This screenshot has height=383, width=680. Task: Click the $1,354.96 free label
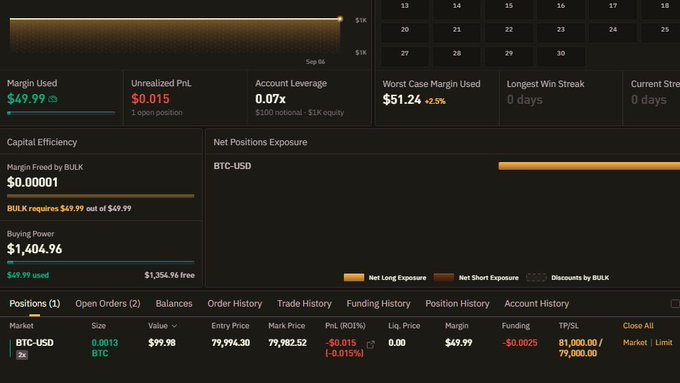pos(170,275)
